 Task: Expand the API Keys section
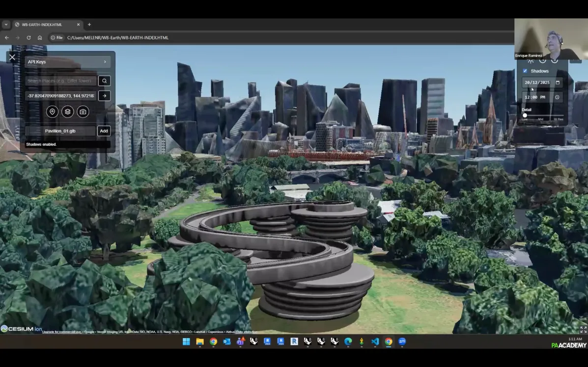67,62
